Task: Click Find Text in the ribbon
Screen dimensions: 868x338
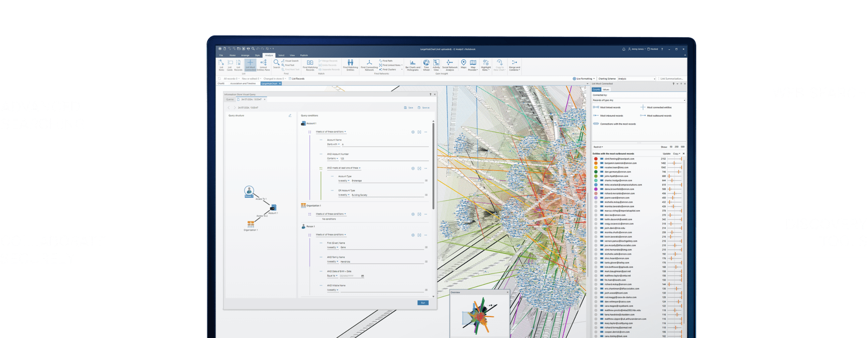Action: point(288,65)
